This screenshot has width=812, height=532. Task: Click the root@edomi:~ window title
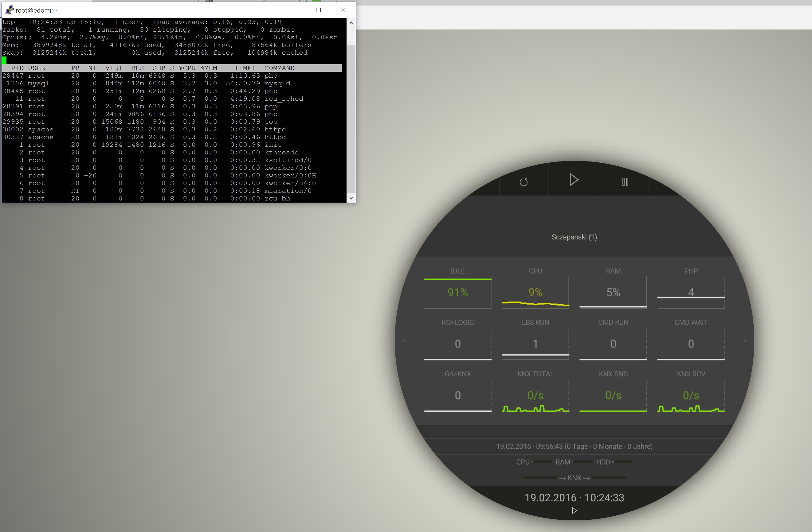[36, 10]
